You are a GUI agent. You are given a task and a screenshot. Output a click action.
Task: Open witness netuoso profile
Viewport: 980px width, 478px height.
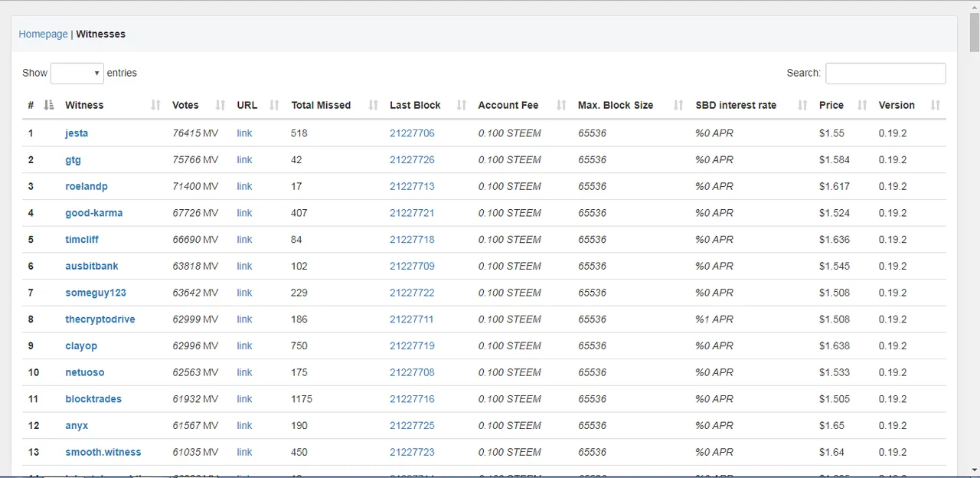85,372
